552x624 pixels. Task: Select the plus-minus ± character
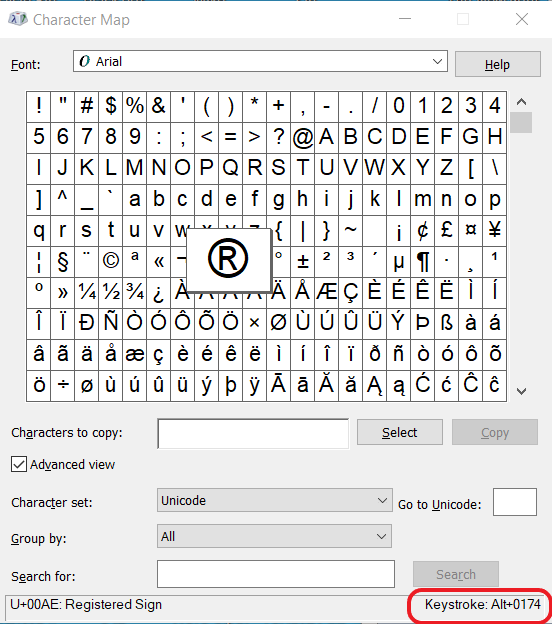click(302, 261)
